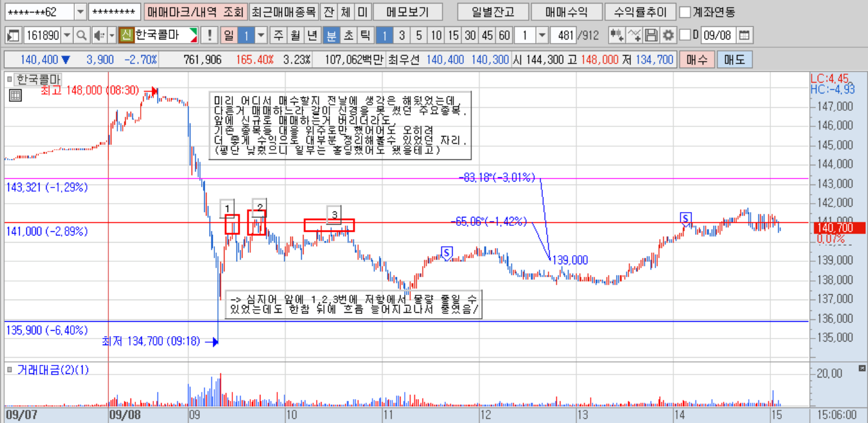
Task: Close the 거래대금 volume panel
Action: pyautogui.click(x=863, y=368)
